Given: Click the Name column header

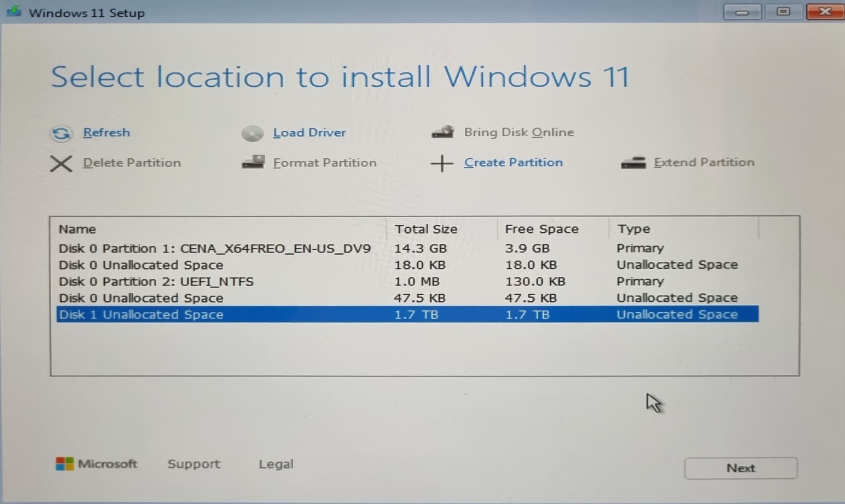Looking at the screenshot, I should [219, 229].
